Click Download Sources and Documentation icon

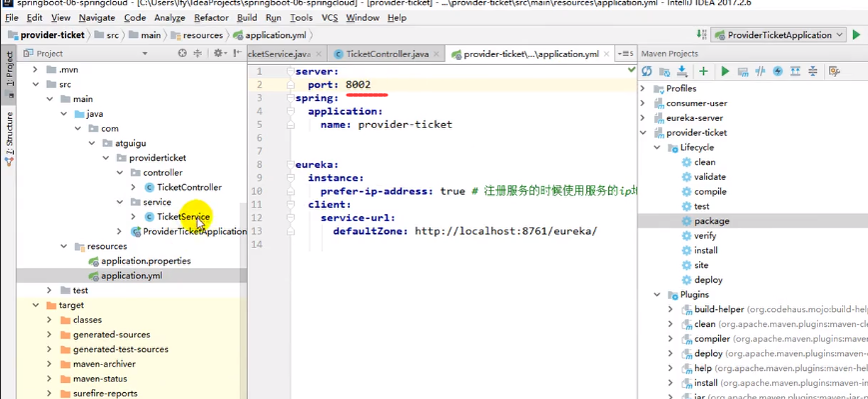[682, 71]
